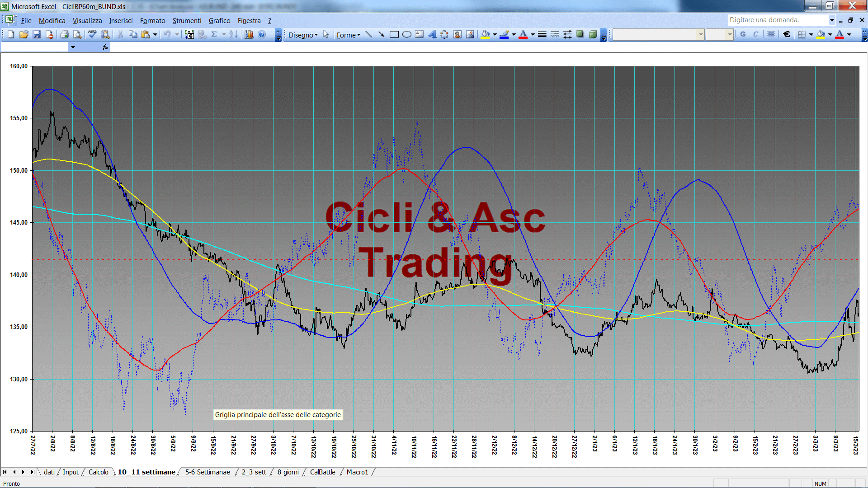Choose the straight line drawing tool
The image size is (868, 488).
pyautogui.click(x=369, y=34)
